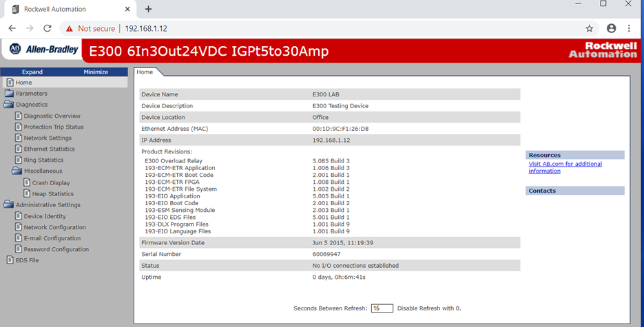Collapse the Diagnostics folder

9,105
